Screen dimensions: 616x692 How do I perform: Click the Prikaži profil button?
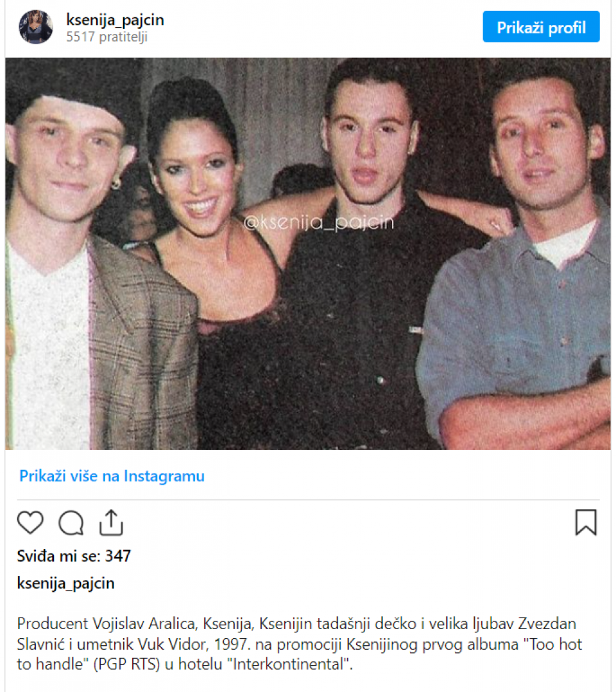[x=541, y=27]
